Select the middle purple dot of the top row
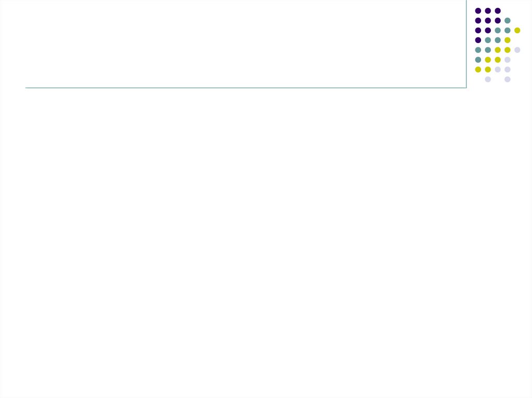 (488, 11)
